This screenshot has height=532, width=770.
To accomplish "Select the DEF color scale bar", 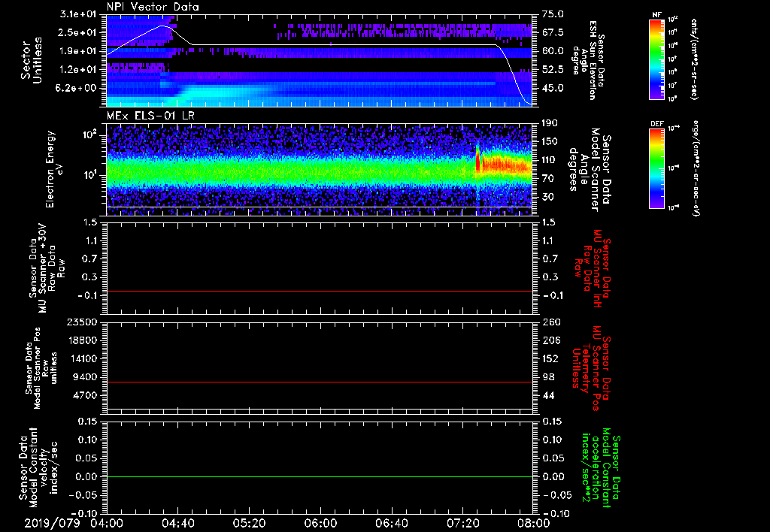I will pyautogui.click(x=656, y=168).
